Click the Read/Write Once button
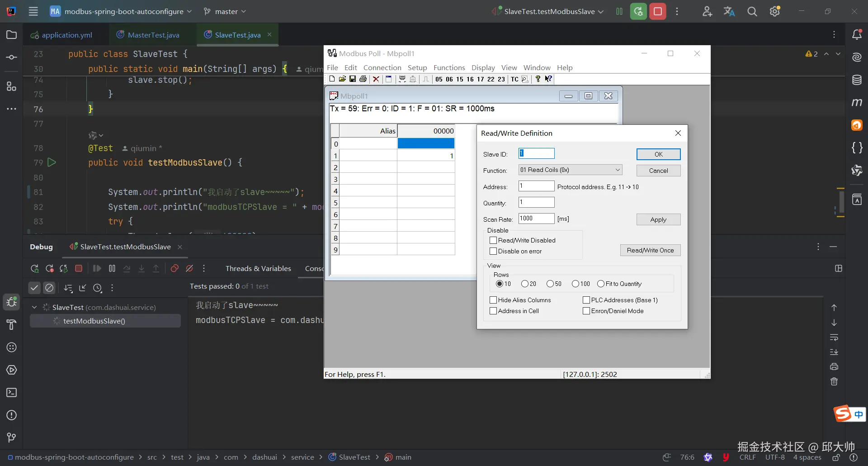The width and height of the screenshot is (868, 466). click(x=650, y=250)
